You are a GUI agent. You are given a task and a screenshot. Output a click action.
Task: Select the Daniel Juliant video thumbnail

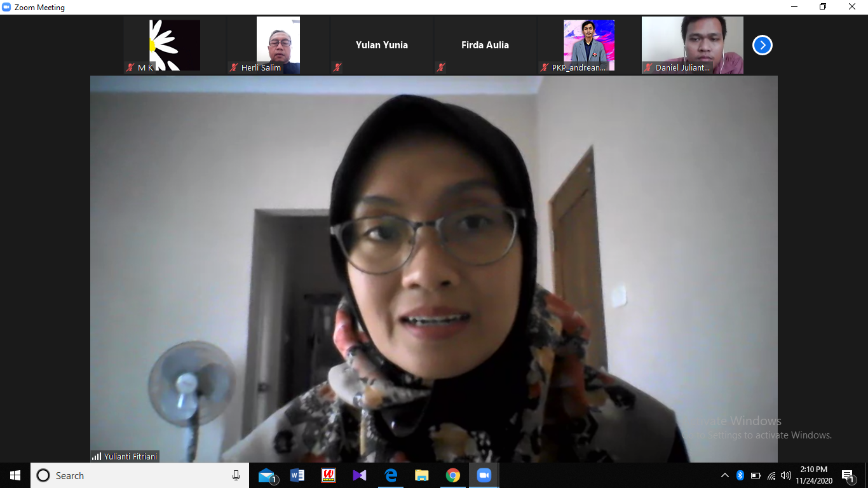[692, 44]
